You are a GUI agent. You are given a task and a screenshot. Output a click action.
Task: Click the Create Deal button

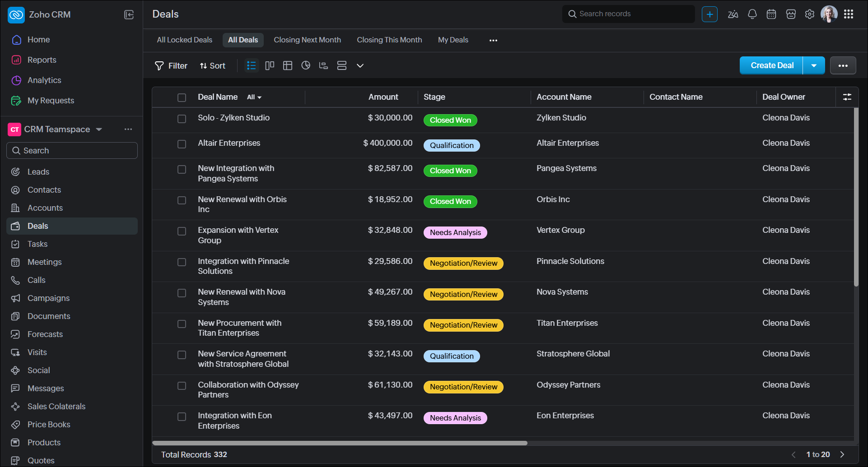pyautogui.click(x=771, y=66)
